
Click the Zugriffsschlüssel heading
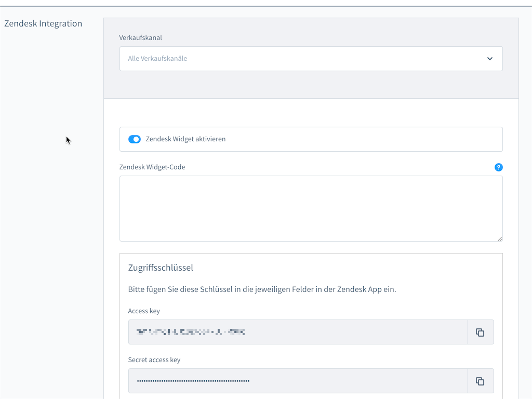pos(161,268)
